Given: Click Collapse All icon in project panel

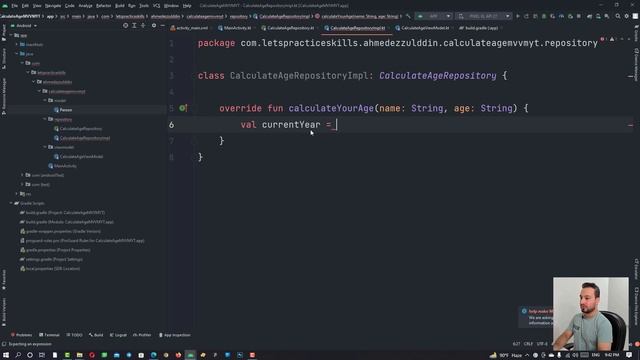Looking at the screenshot, I should (x=143, y=26).
